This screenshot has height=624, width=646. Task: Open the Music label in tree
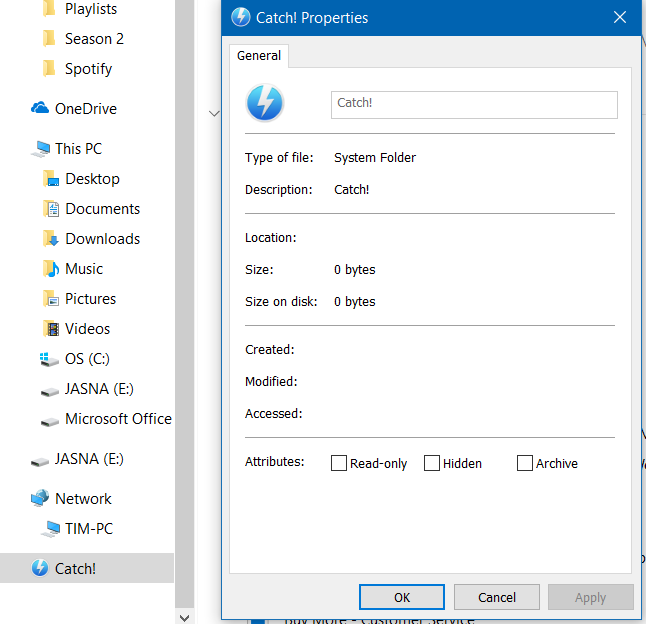click(84, 269)
